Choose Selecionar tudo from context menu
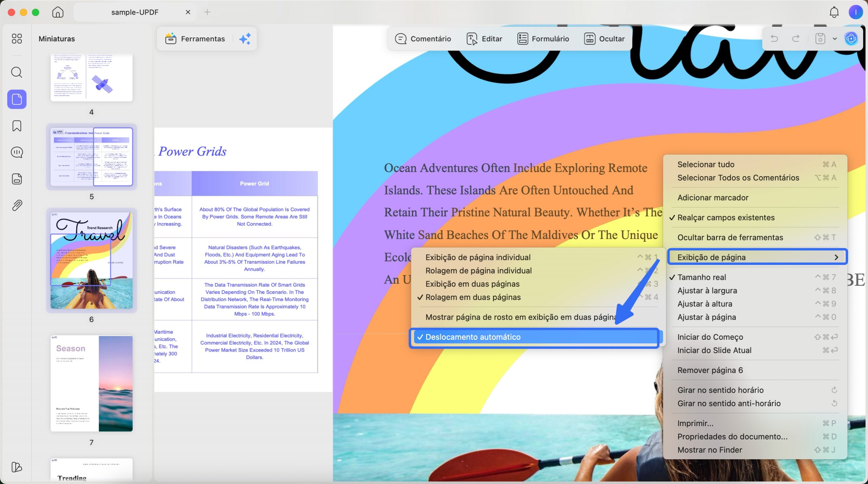The image size is (868, 484). (x=755, y=164)
